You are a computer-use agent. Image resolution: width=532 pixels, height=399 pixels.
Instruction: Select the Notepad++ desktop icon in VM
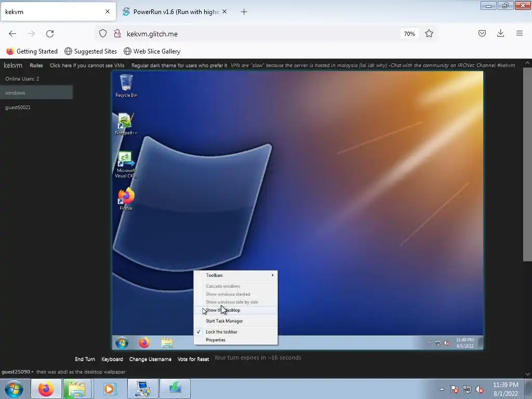pos(126,124)
